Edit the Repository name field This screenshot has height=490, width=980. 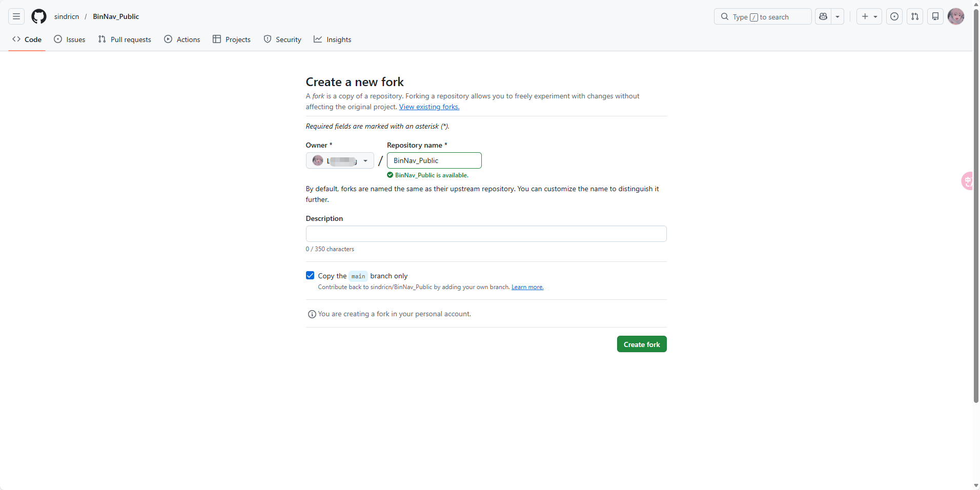[434, 160]
